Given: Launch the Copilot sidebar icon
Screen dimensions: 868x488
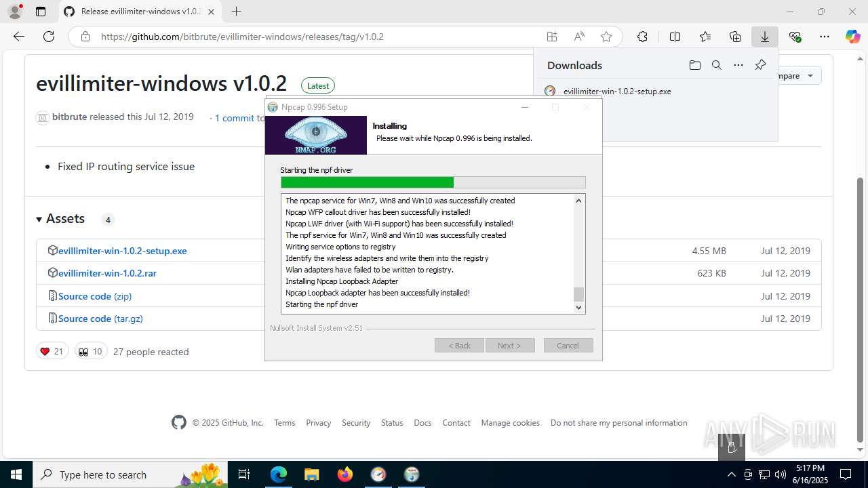Looking at the screenshot, I should 852,37.
